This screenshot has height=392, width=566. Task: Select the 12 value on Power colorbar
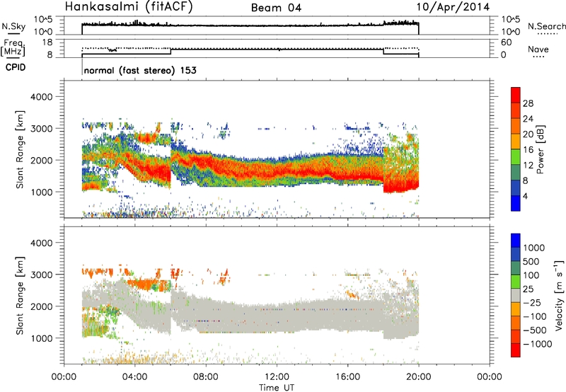click(528, 165)
